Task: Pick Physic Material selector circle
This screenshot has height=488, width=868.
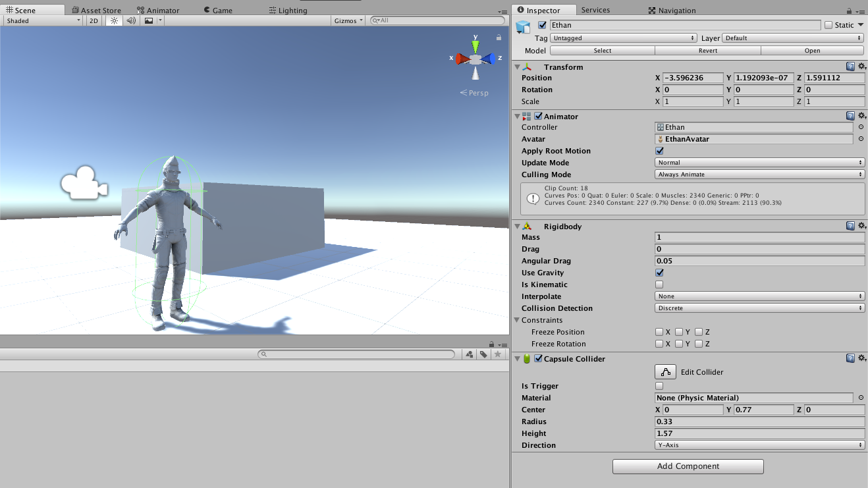Action: click(861, 398)
